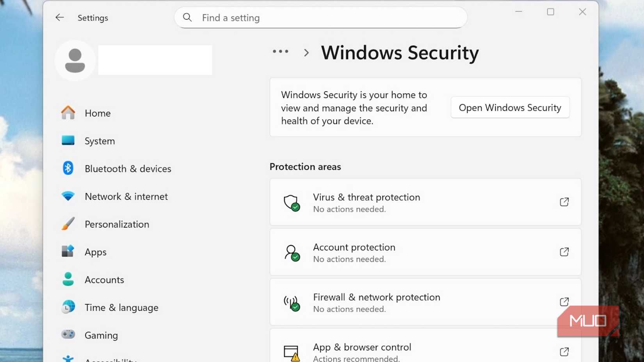Viewport: 644px width, 362px height.
Task: Open Personalization paintbrush icon
Action: coord(68,224)
